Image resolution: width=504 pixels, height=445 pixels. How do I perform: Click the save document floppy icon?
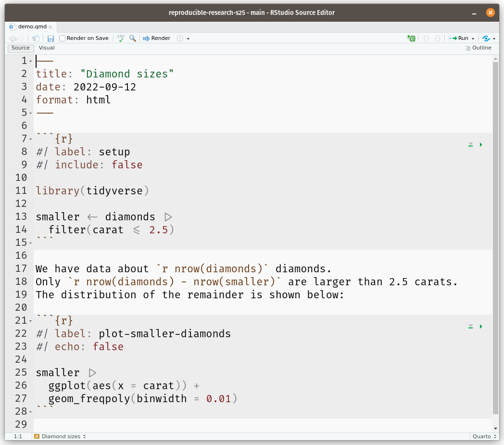[50, 38]
